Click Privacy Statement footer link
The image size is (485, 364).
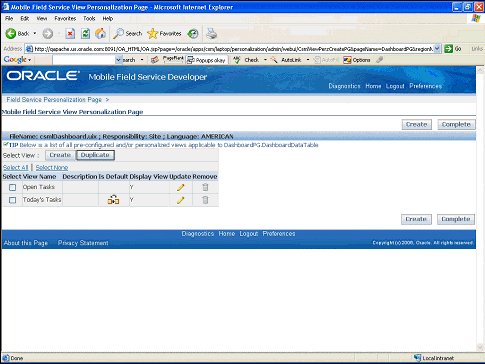coord(83,243)
